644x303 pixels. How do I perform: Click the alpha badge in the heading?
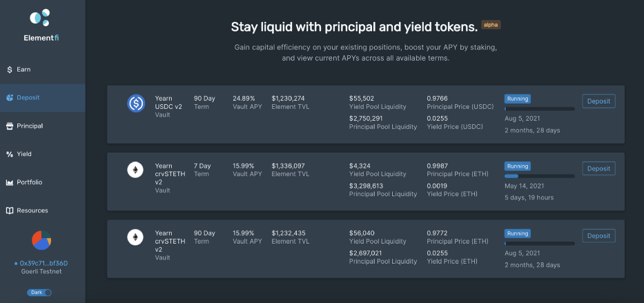491,25
